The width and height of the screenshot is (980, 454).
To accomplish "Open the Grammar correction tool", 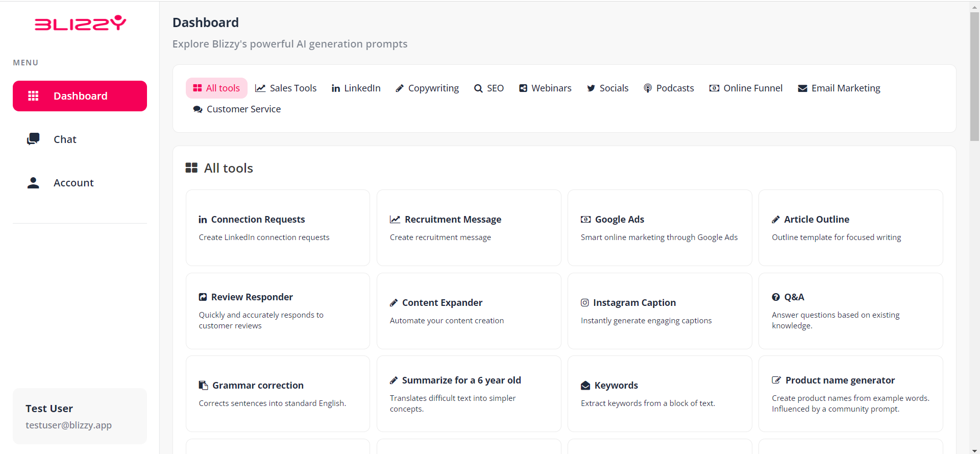I will click(x=278, y=394).
